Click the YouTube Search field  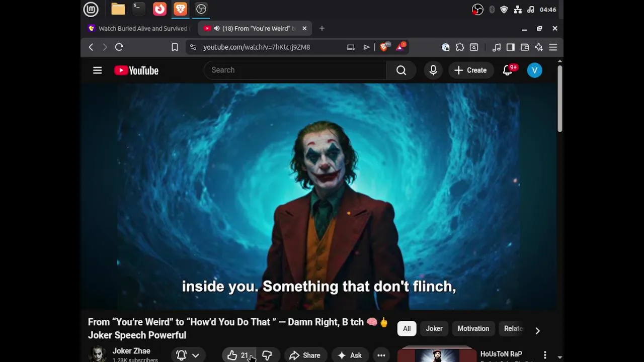pos(295,70)
